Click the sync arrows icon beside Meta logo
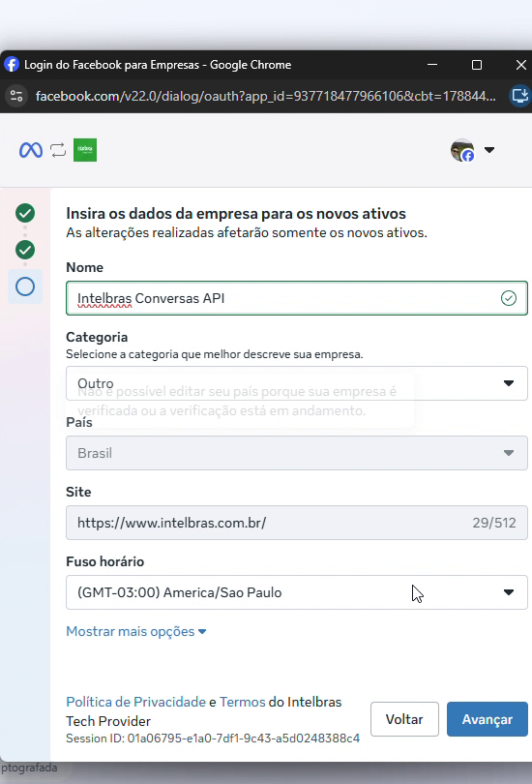This screenshot has height=784, width=532. 58,150
